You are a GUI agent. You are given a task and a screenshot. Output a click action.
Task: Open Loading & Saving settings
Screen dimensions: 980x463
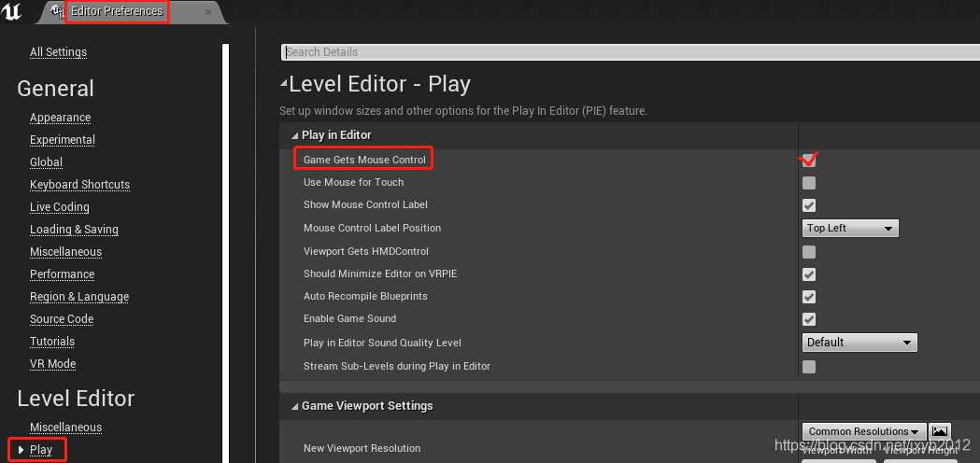click(x=74, y=230)
